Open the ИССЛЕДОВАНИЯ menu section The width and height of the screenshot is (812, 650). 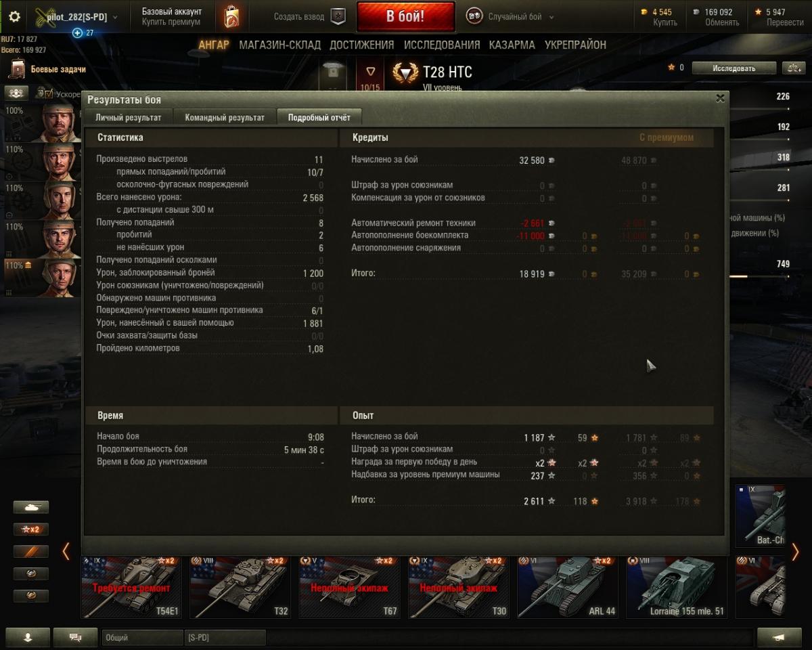click(x=442, y=45)
